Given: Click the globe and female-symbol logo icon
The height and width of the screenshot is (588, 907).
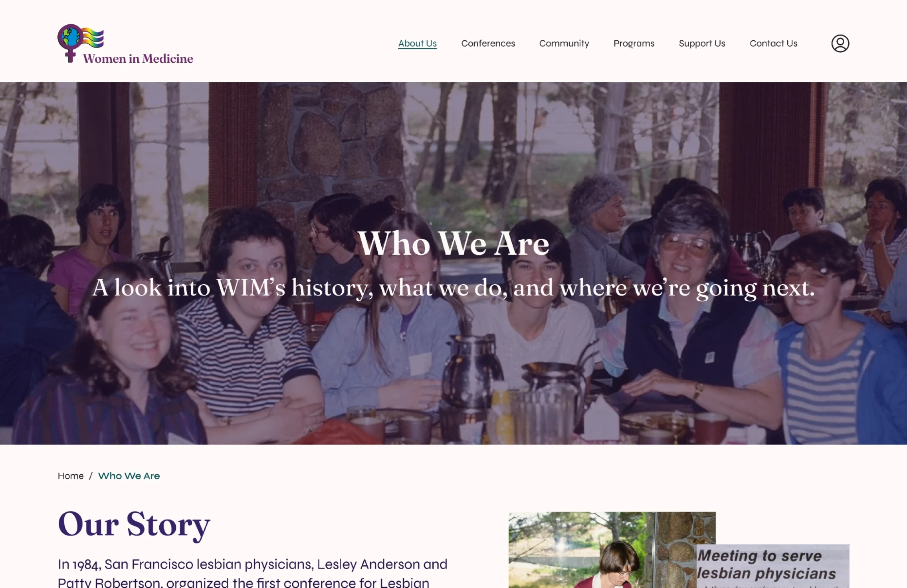Looking at the screenshot, I should pyautogui.click(x=80, y=42).
